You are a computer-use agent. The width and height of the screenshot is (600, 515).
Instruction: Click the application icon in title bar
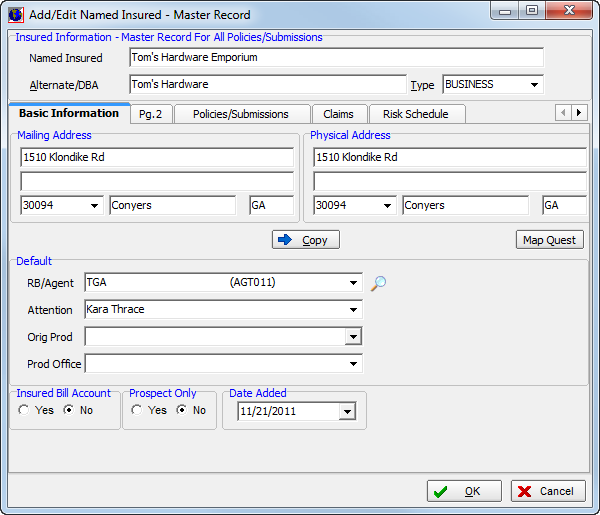pos(16,14)
